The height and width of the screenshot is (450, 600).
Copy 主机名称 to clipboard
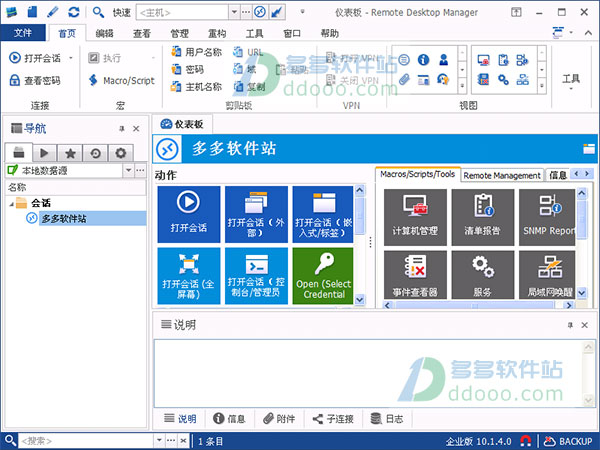196,87
